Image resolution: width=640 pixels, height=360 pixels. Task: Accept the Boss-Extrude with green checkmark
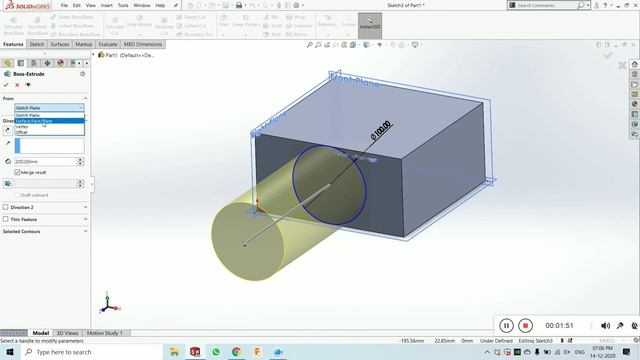(6, 85)
